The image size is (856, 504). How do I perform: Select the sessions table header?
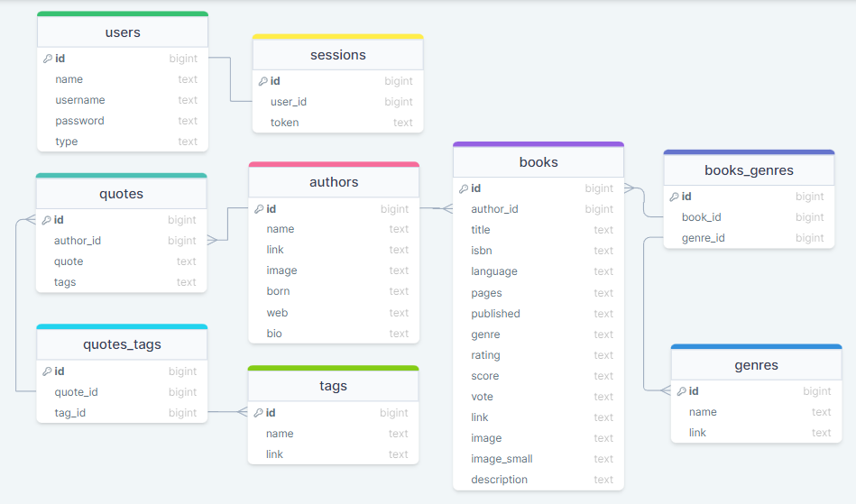tap(338, 54)
